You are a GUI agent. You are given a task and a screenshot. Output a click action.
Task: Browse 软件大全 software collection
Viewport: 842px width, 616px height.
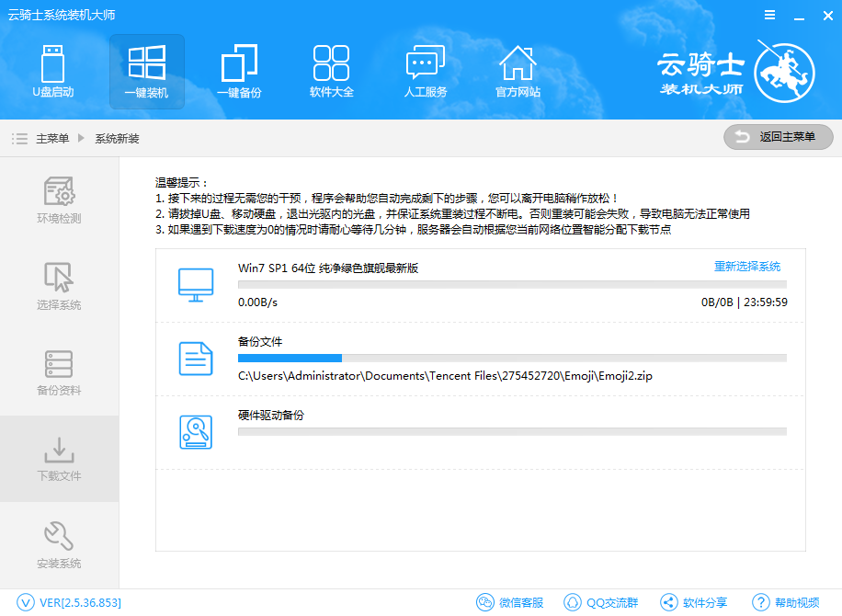coord(332,72)
